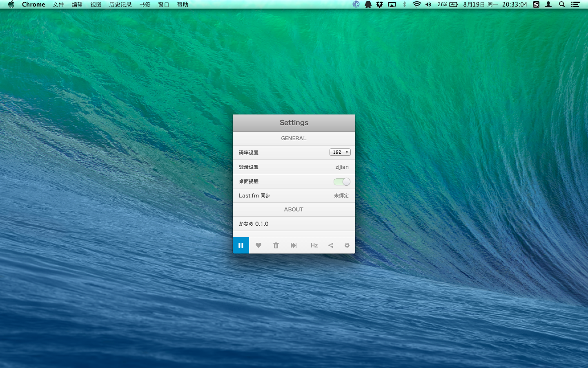Open the AirPlay display menu
The image size is (588, 368).
click(x=392, y=4)
